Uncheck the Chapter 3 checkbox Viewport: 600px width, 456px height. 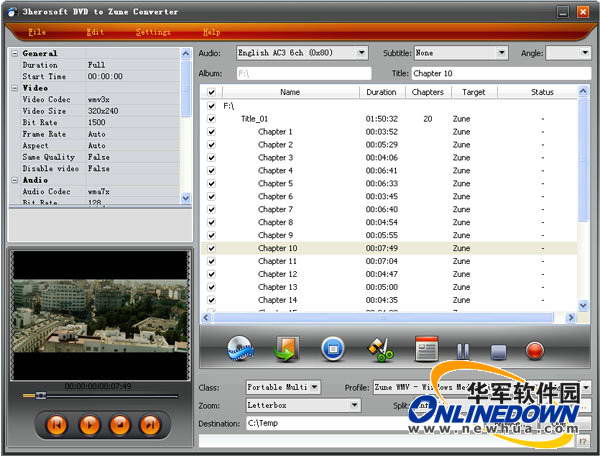(x=211, y=158)
